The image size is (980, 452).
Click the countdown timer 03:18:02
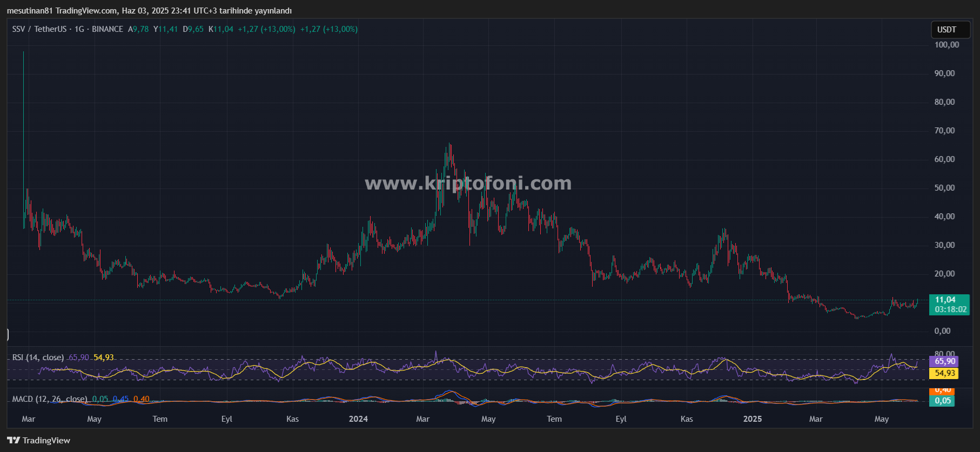coord(951,309)
